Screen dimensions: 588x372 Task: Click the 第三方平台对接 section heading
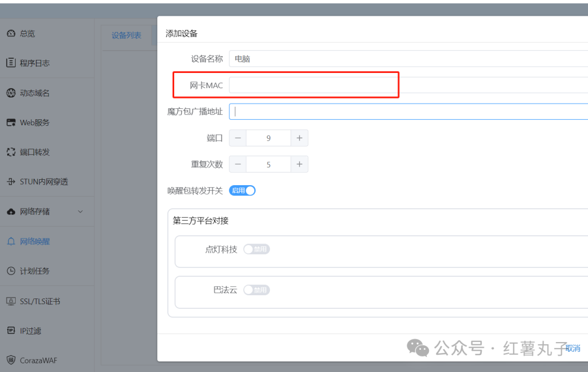[x=200, y=221]
